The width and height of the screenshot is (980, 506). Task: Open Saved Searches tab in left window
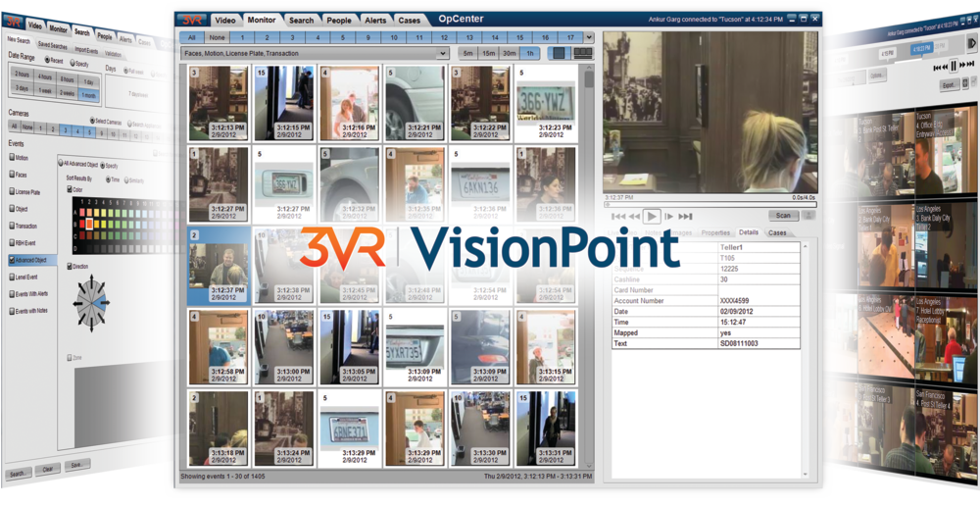click(53, 46)
